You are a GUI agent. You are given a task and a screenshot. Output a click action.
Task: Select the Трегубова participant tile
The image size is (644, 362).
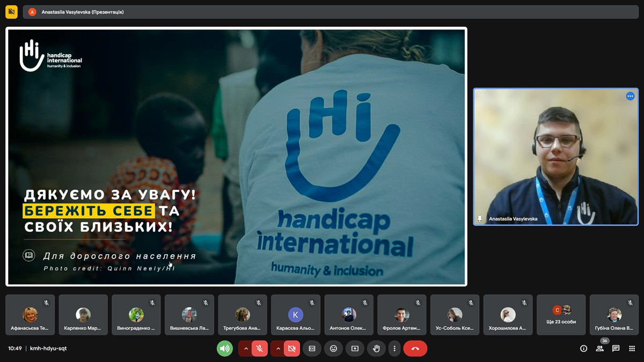[243, 315]
